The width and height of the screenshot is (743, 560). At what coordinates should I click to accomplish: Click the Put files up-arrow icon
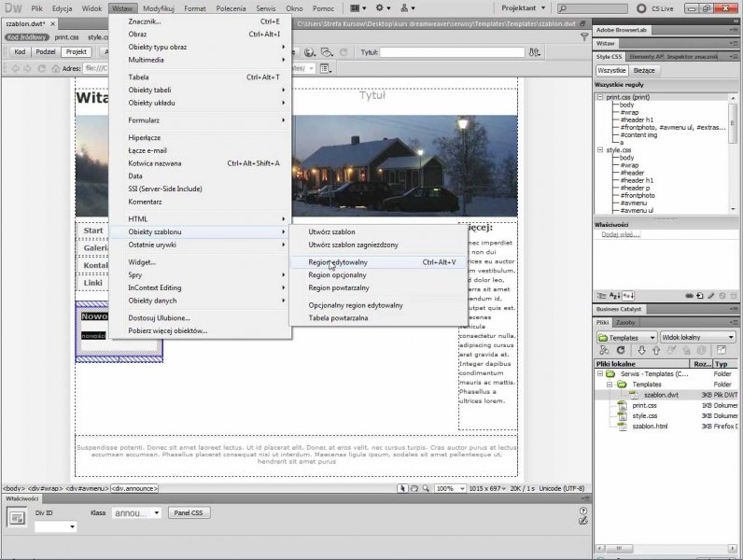[x=655, y=350]
